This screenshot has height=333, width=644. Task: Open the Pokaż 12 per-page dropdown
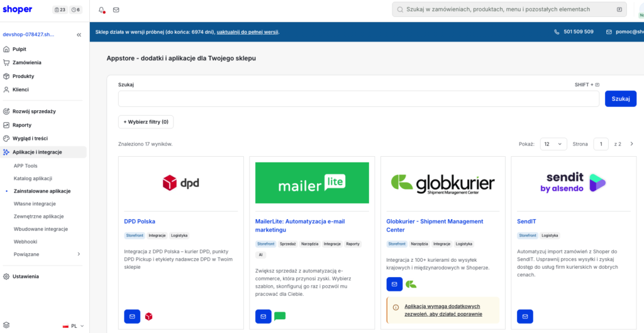(x=553, y=144)
